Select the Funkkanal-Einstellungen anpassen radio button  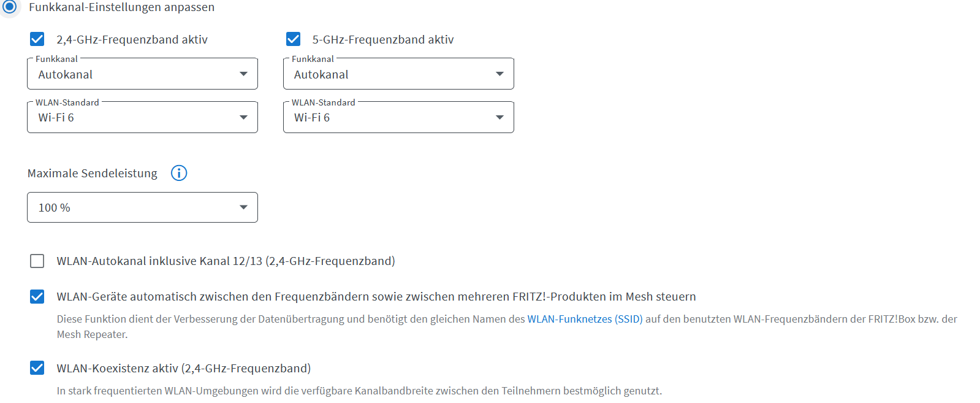(10, 7)
